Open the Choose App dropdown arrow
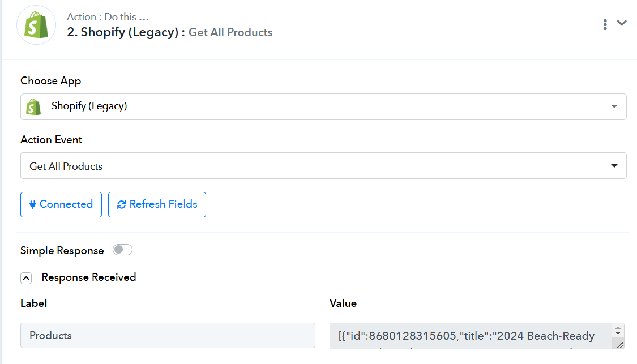This screenshot has height=364, width=637. [x=614, y=107]
